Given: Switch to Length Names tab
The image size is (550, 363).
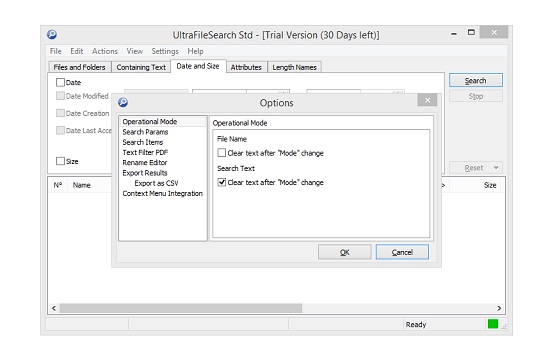Looking at the screenshot, I should (x=294, y=67).
